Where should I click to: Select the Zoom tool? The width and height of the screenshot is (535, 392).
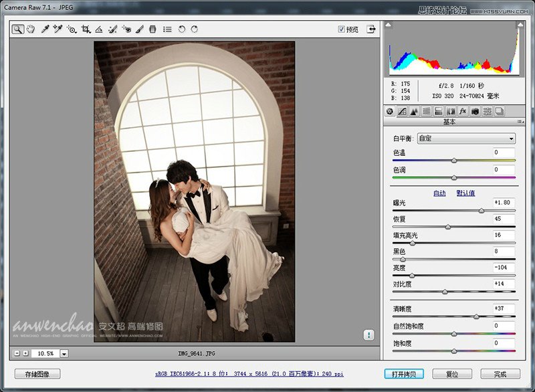(17, 29)
